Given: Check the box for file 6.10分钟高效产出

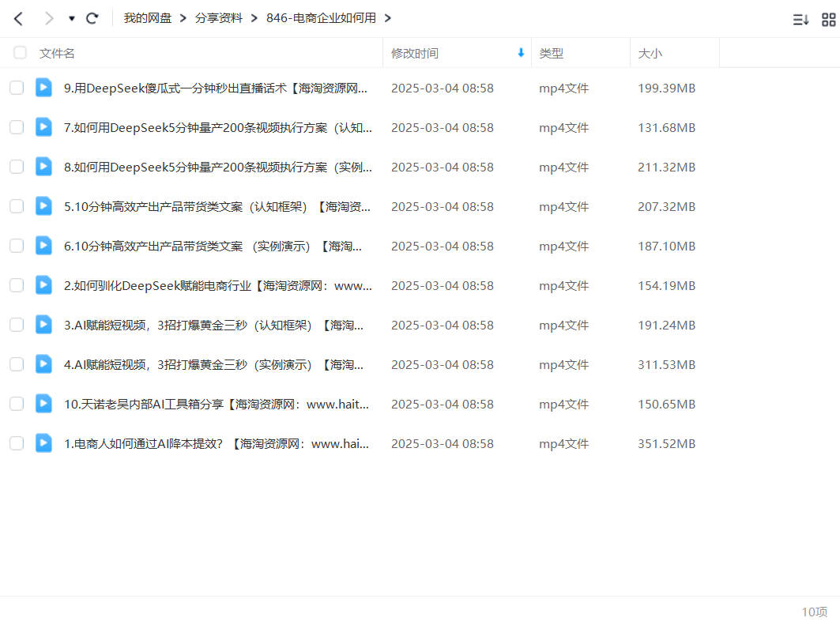Looking at the screenshot, I should [x=17, y=246].
